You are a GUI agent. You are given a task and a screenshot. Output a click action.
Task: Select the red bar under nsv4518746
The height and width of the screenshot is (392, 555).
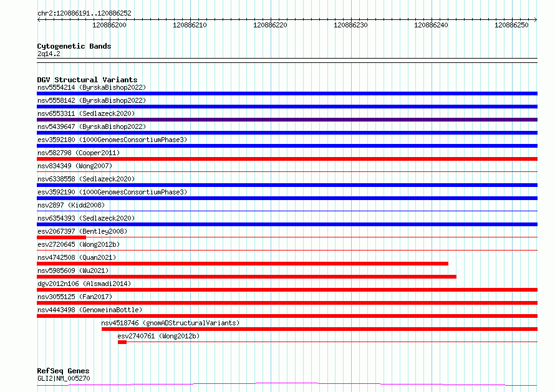320,329
